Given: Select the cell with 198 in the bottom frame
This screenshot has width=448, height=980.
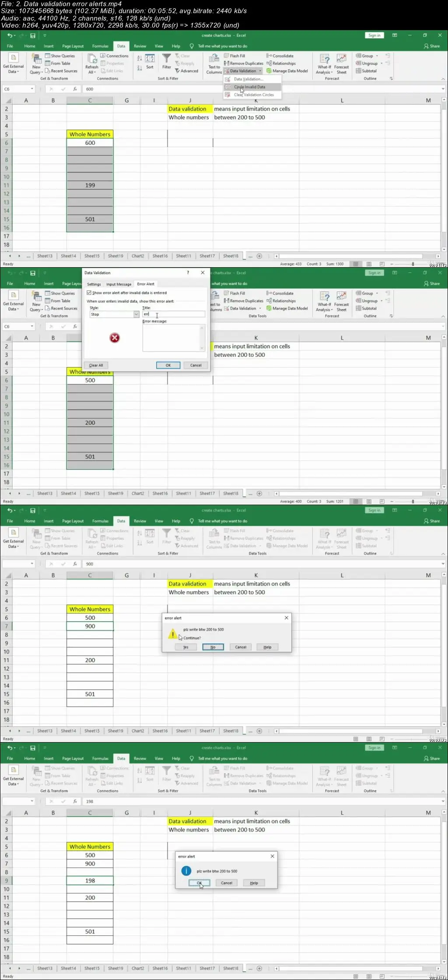Looking at the screenshot, I should (90, 881).
